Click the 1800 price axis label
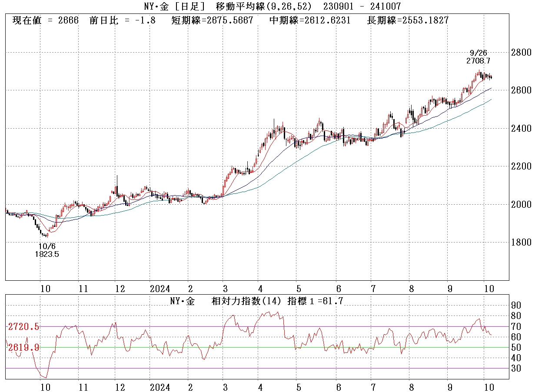The height and width of the screenshot is (392, 545). 521,243
